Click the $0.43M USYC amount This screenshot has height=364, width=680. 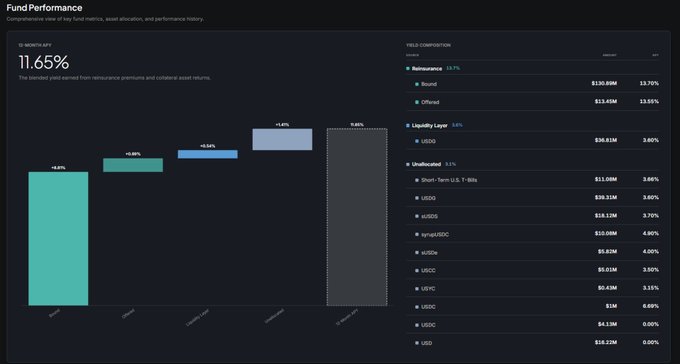tap(607, 288)
